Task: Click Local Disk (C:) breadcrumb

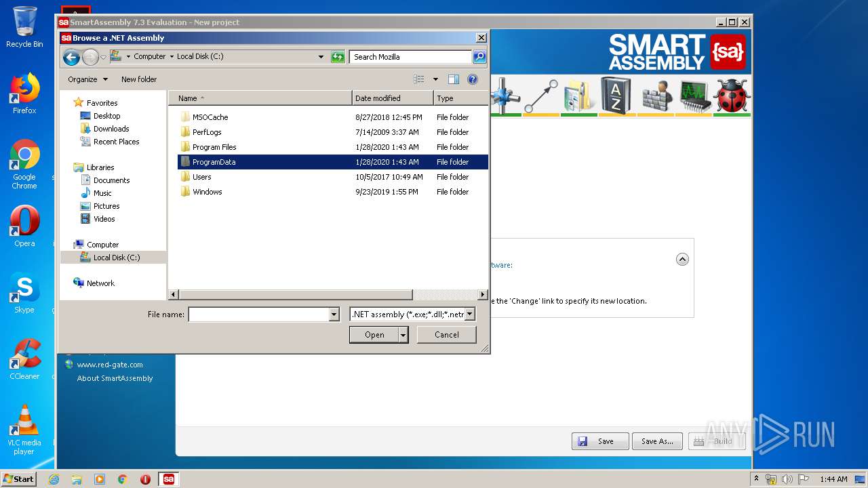Action: (x=200, y=57)
